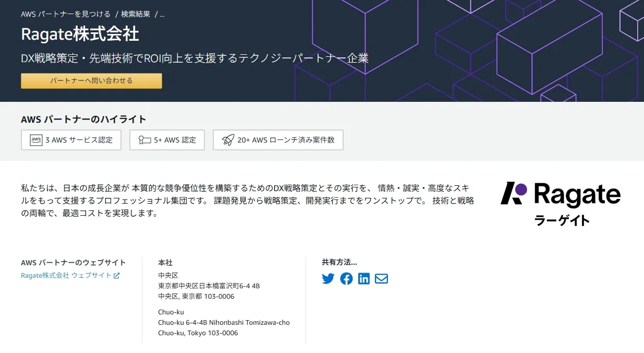
Task: Click the rocket icon for launched projects
Action: [x=227, y=139]
